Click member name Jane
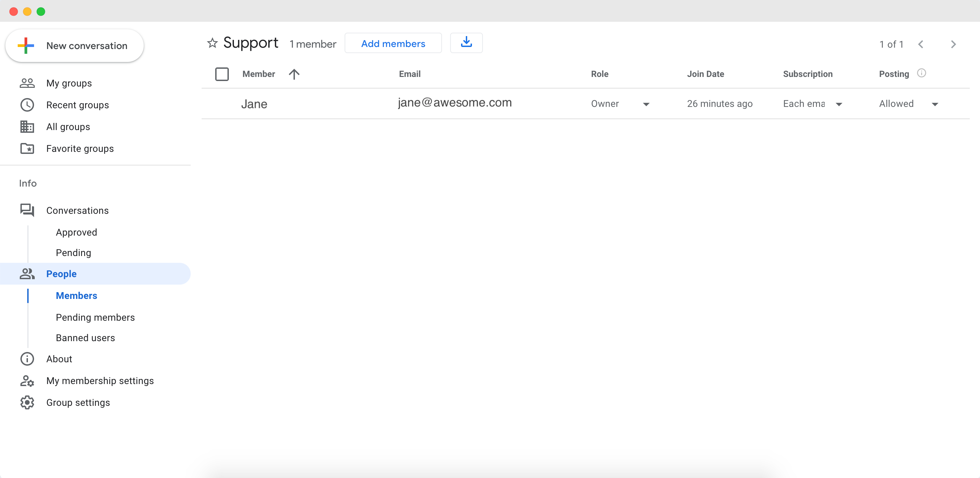980x478 pixels. 254,104
